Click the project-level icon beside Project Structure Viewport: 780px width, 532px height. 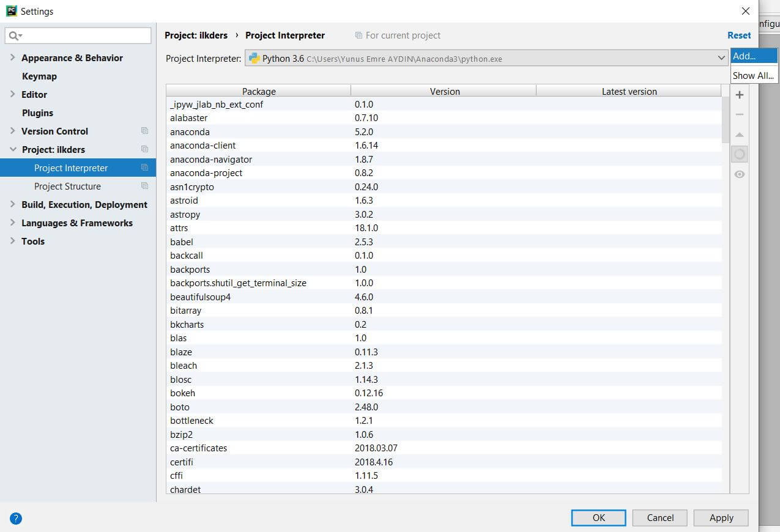[x=144, y=186]
